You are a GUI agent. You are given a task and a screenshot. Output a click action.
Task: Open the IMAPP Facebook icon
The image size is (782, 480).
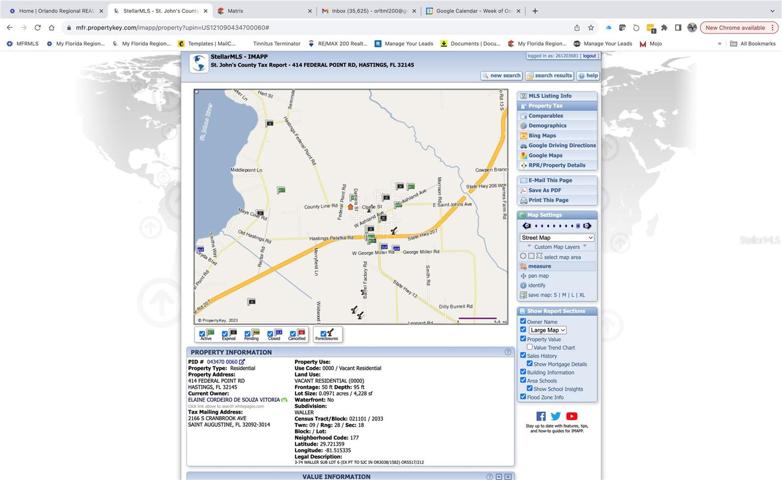pos(541,416)
